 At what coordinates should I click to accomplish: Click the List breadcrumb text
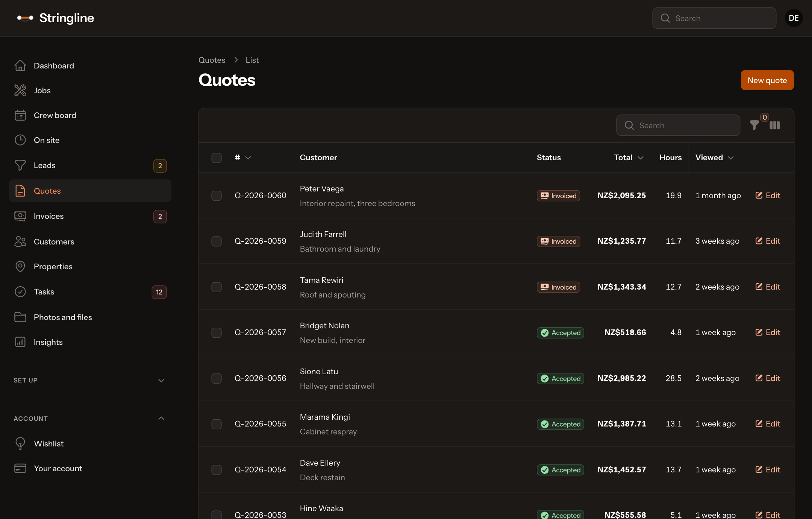pos(252,60)
